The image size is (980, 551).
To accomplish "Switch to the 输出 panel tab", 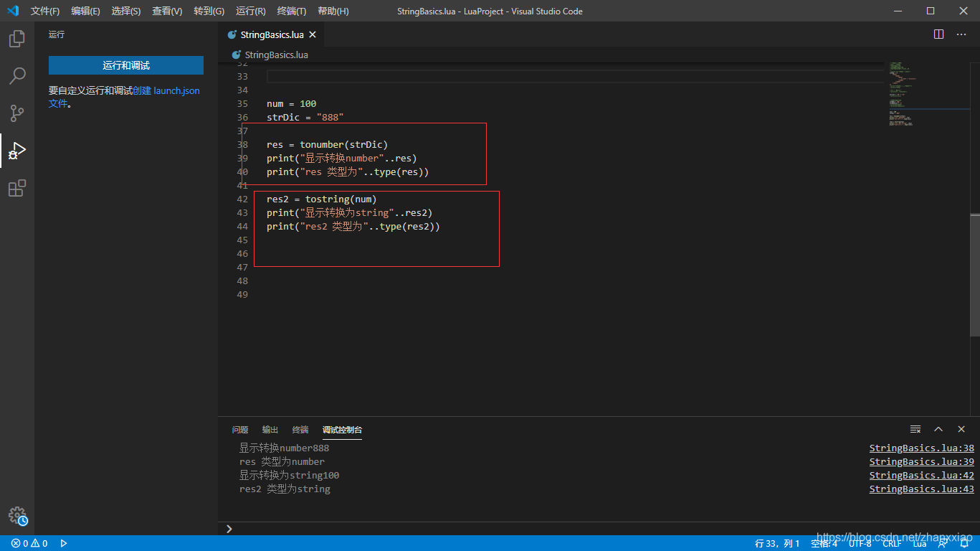I will pyautogui.click(x=270, y=430).
